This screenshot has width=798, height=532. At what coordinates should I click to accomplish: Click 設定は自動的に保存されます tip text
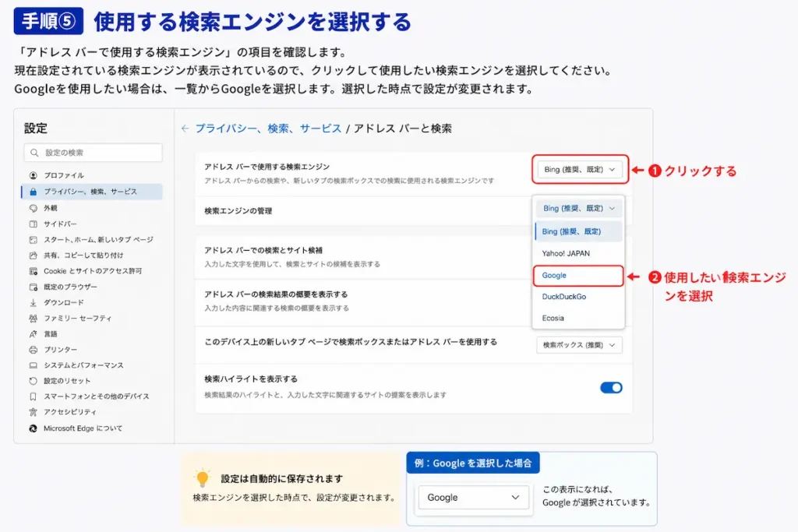point(281,478)
